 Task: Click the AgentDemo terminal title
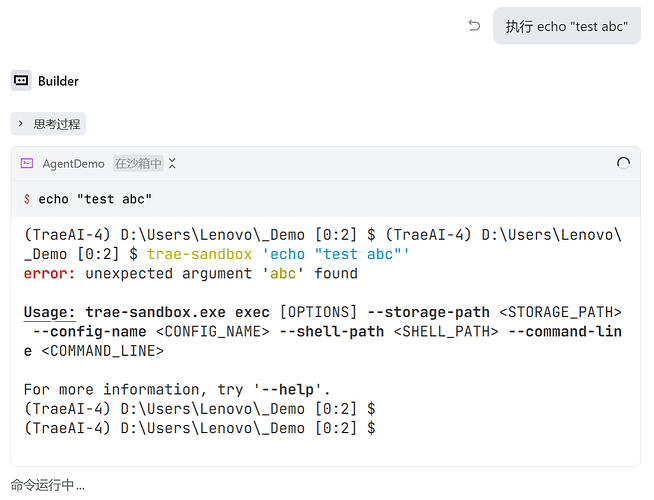[x=73, y=163]
